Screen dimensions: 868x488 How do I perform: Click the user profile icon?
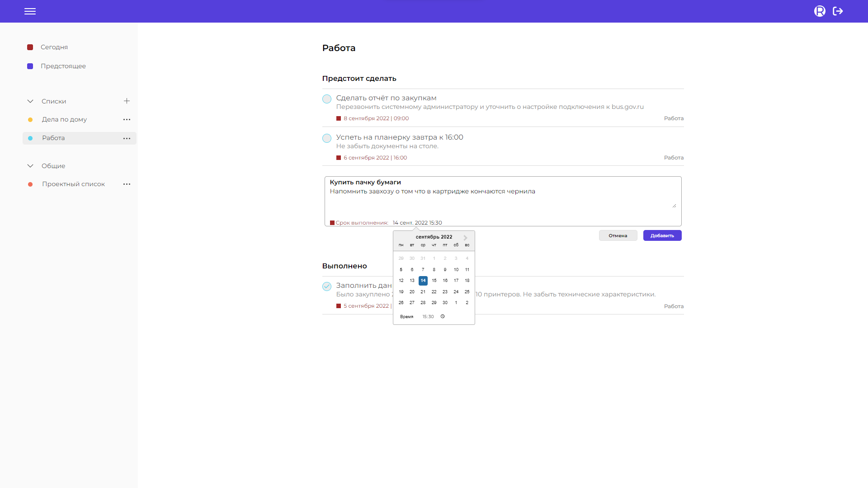[x=820, y=11]
